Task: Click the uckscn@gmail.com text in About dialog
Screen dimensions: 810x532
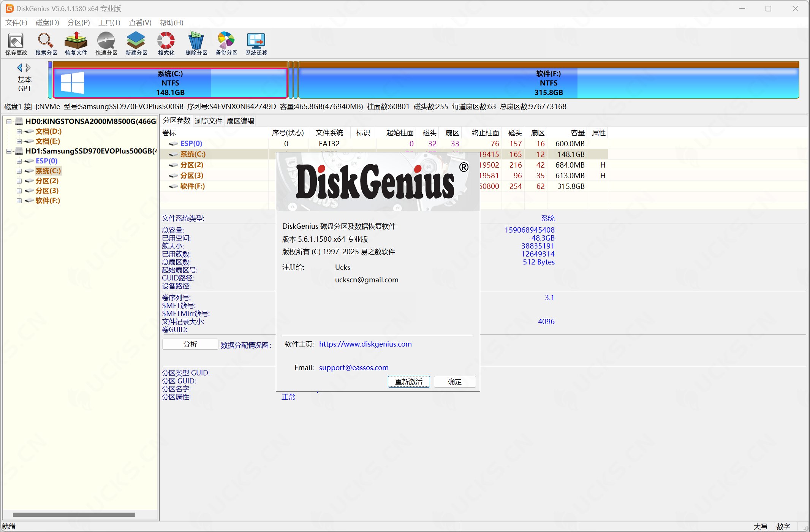Action: click(x=367, y=280)
